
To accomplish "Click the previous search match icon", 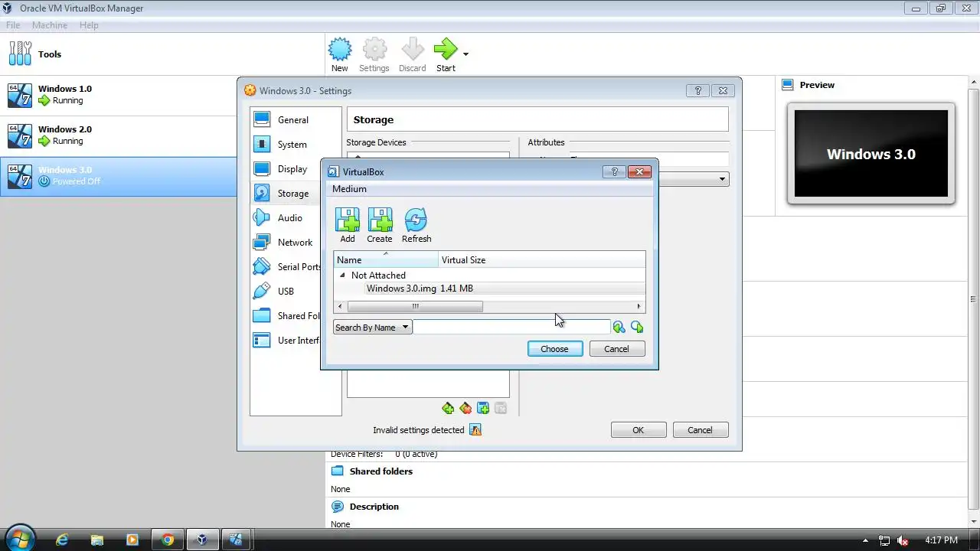I will pos(619,328).
